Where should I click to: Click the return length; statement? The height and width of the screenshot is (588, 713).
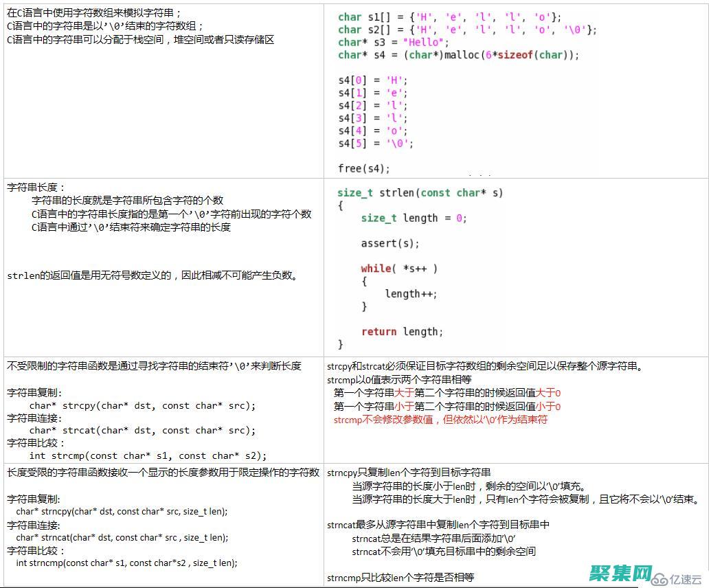(402, 332)
